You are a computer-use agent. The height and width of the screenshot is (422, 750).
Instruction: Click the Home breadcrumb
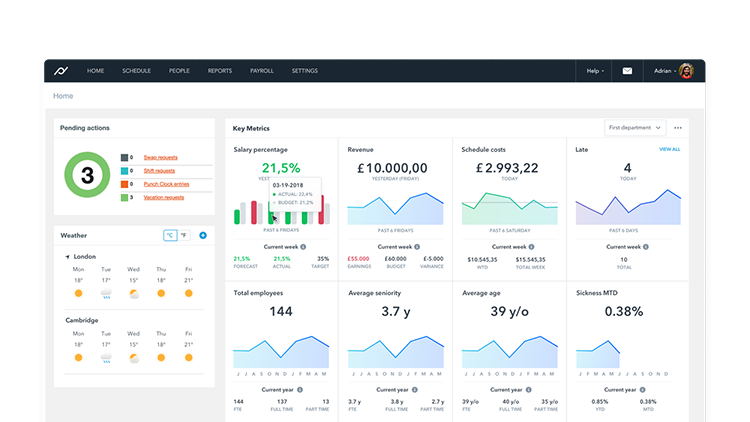click(x=63, y=96)
